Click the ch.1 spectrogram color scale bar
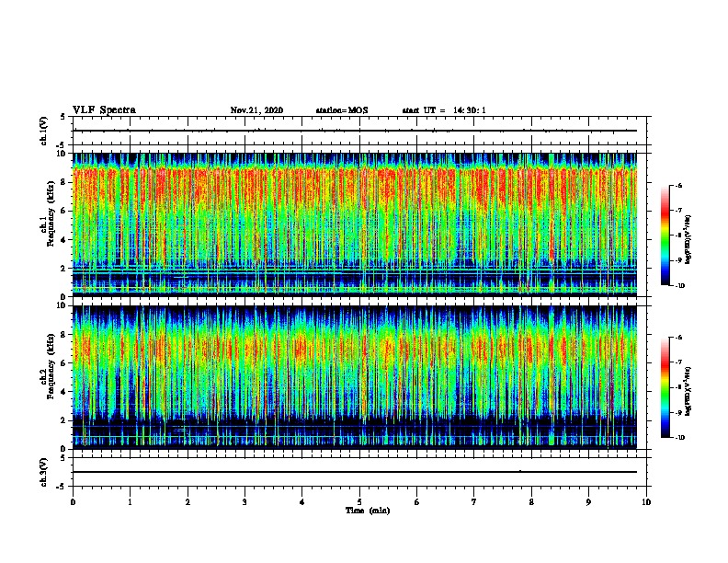Viewport: 728px width, 563px height. pos(665,236)
